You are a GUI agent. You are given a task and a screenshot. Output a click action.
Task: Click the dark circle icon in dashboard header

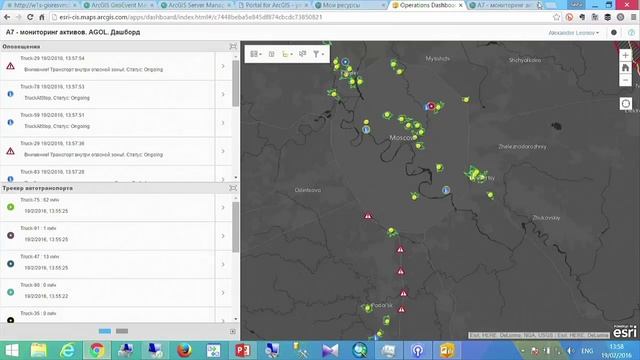click(x=613, y=33)
